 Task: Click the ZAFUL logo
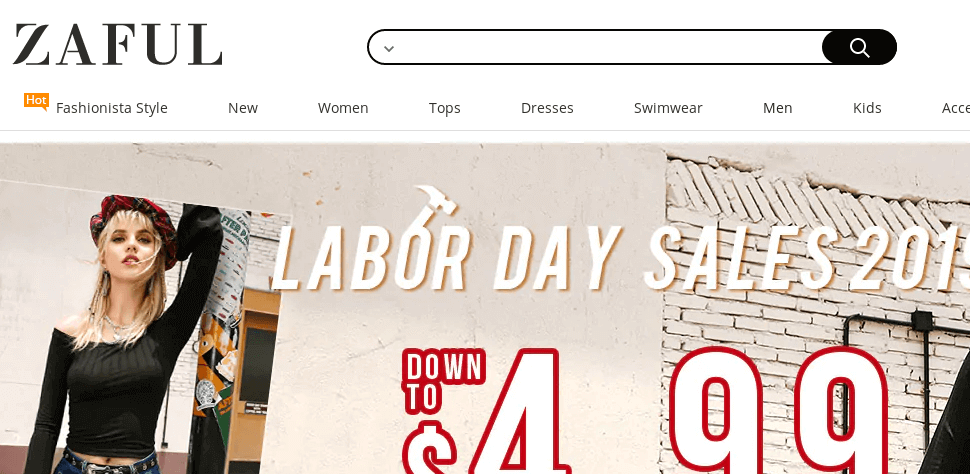click(x=118, y=45)
